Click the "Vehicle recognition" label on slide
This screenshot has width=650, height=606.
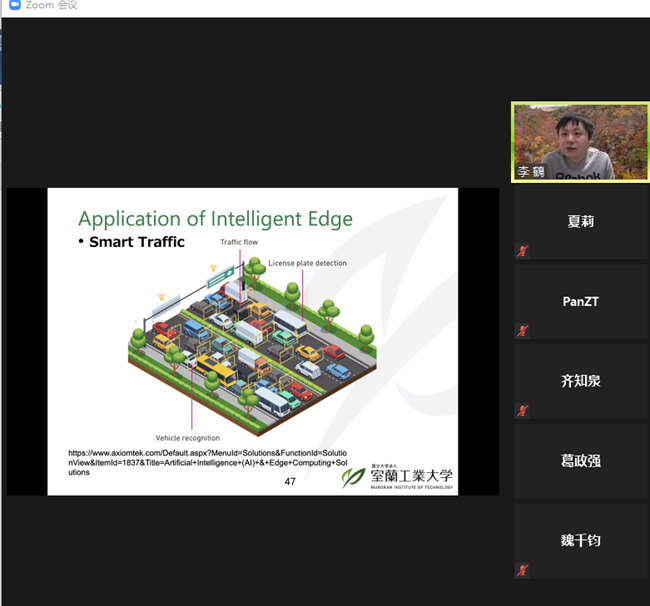[x=188, y=438]
